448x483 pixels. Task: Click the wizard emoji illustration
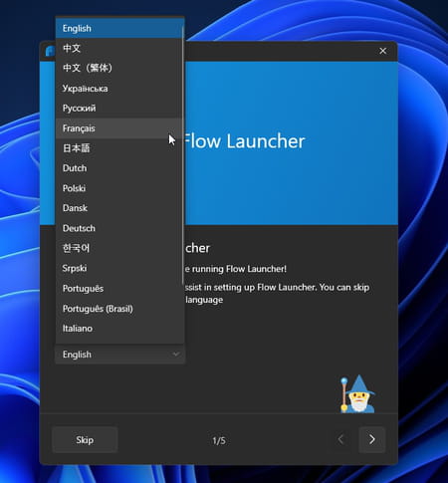(357, 394)
